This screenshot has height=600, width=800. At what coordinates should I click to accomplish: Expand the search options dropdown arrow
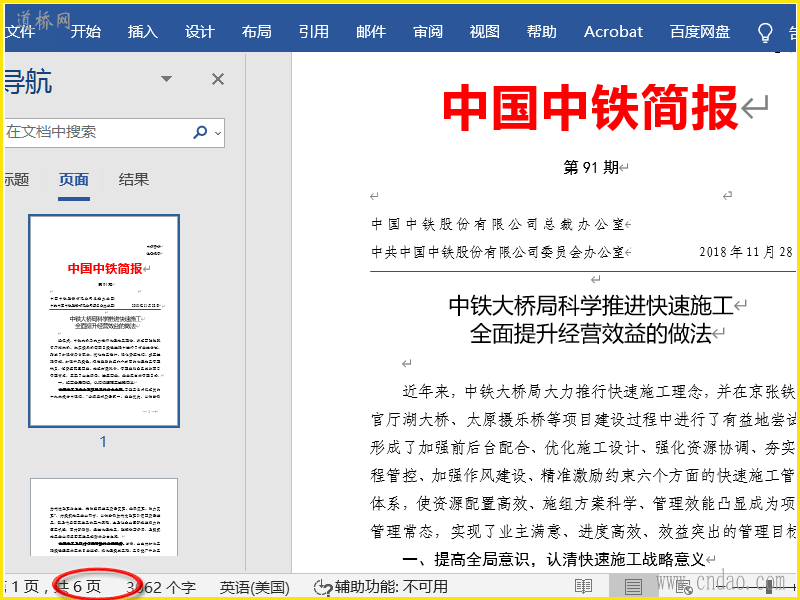tap(218, 133)
